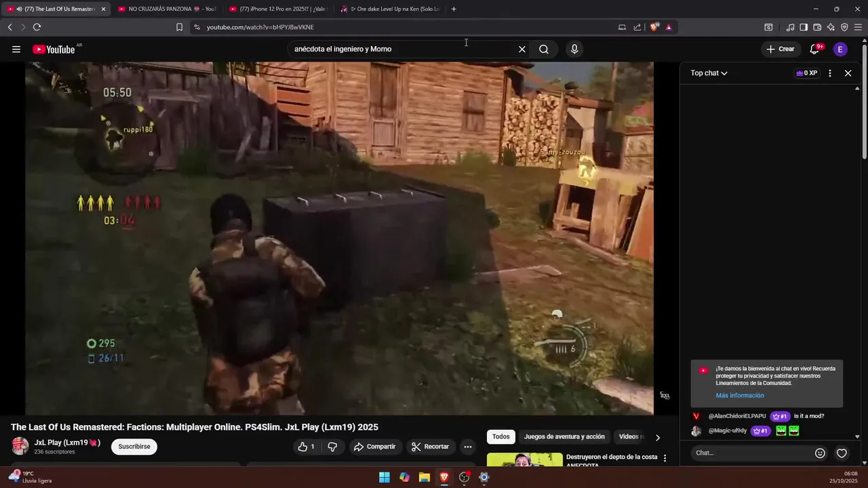Image resolution: width=868 pixels, height=488 pixels.
Task: Open the Brave VPN shield icon
Action: pyautogui.click(x=844, y=27)
